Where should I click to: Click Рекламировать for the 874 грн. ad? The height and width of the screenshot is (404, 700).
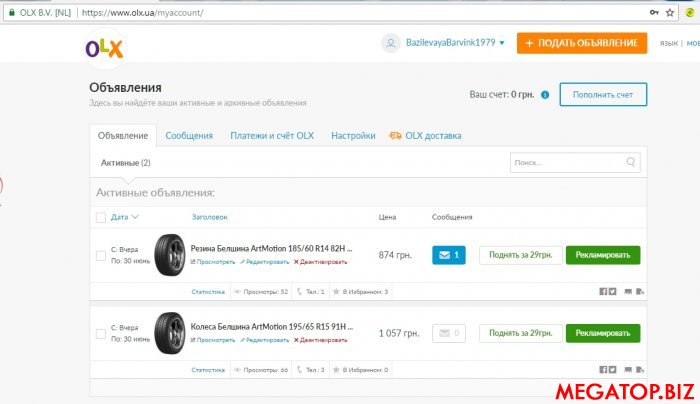603,255
